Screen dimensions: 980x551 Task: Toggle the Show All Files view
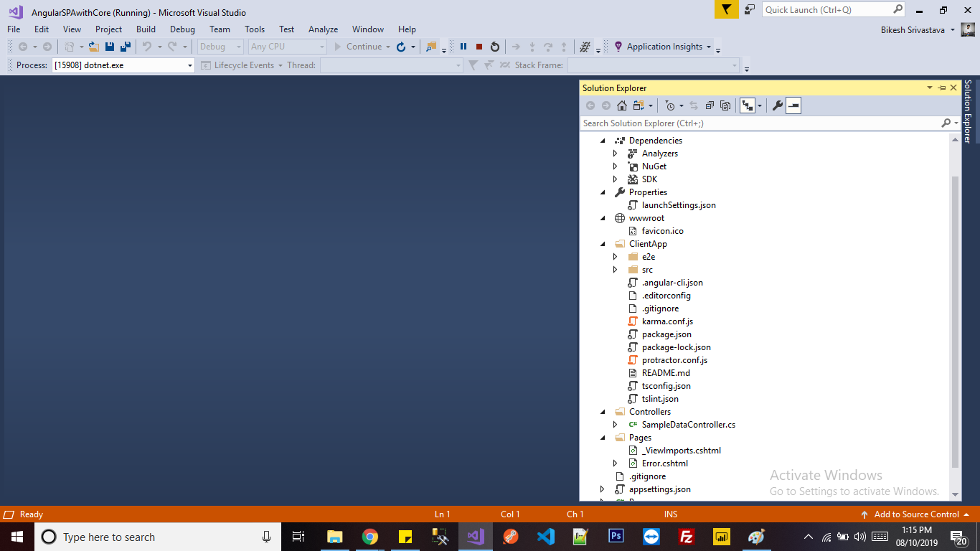pos(725,105)
